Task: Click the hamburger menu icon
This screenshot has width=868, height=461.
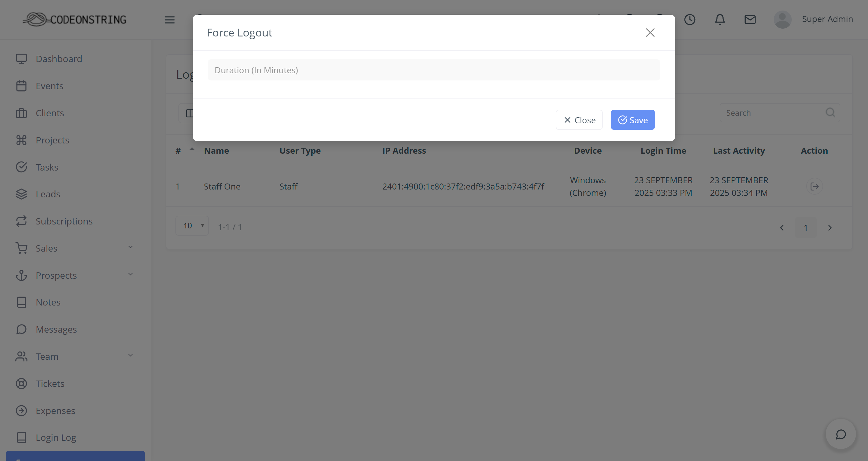Action: point(169,20)
